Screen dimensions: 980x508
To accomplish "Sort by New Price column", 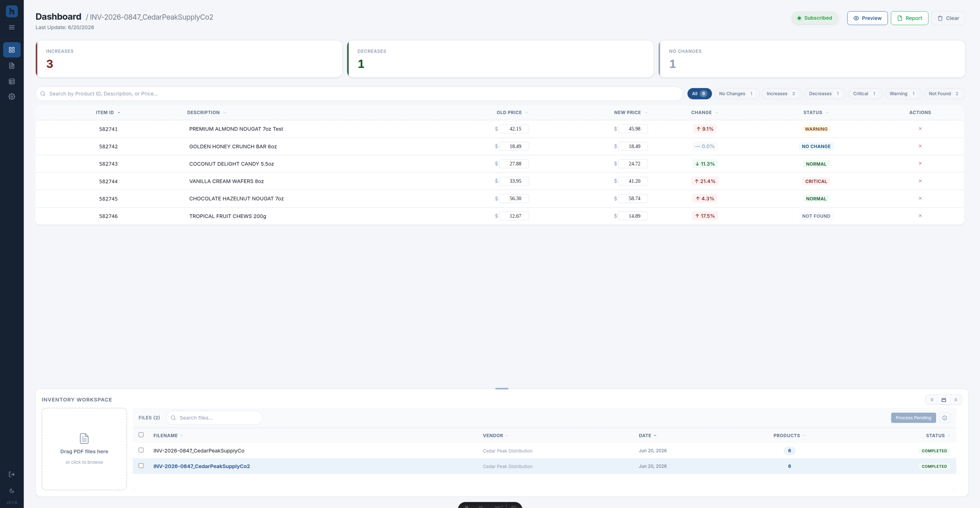I will 630,113.
